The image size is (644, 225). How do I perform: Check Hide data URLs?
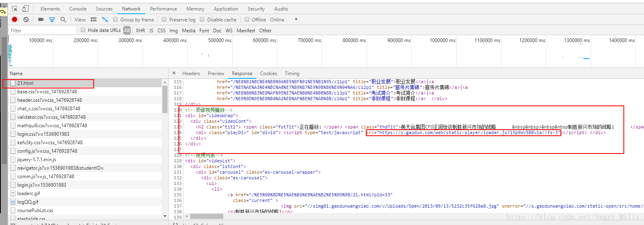pos(83,30)
